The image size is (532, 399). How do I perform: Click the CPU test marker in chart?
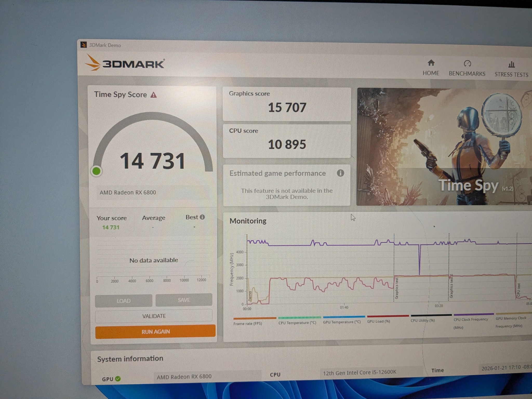tap(518, 290)
